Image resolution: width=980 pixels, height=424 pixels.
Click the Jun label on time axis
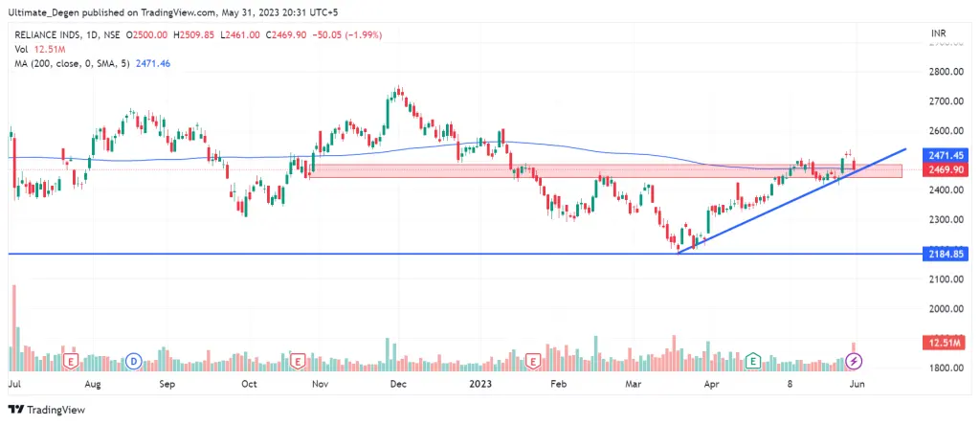pos(857,384)
